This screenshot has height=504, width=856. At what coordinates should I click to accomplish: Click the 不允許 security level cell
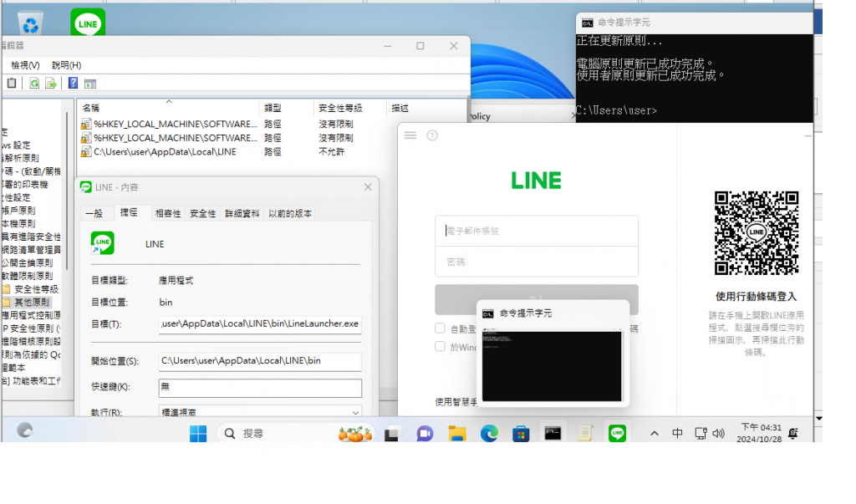(331, 152)
